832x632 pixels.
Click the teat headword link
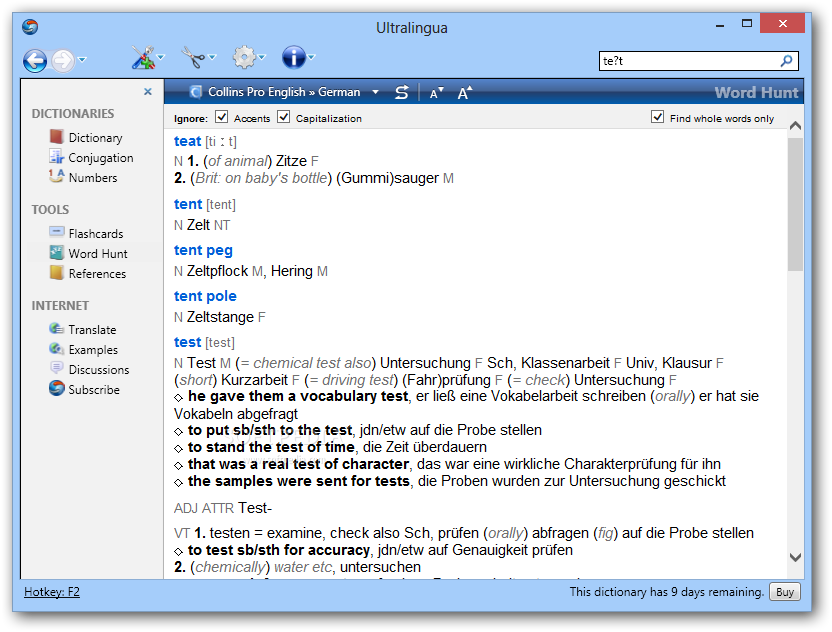(x=187, y=141)
